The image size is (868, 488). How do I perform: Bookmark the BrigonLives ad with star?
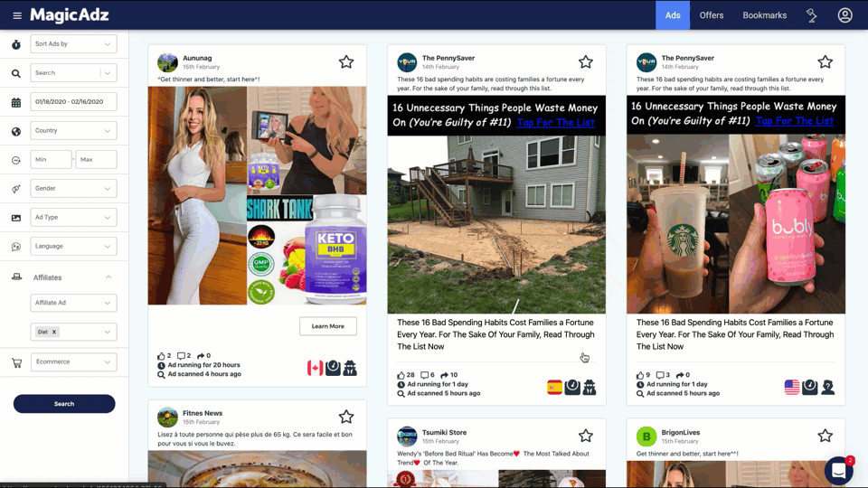pos(825,436)
